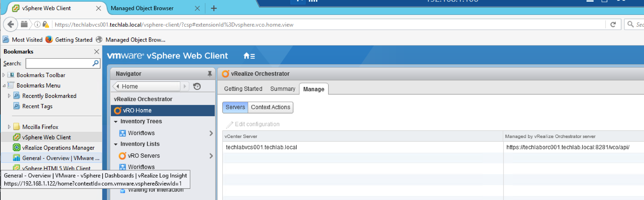The image size is (644, 200).
Task: Open Most Visited bookmarks icon
Action: [x=6, y=40]
